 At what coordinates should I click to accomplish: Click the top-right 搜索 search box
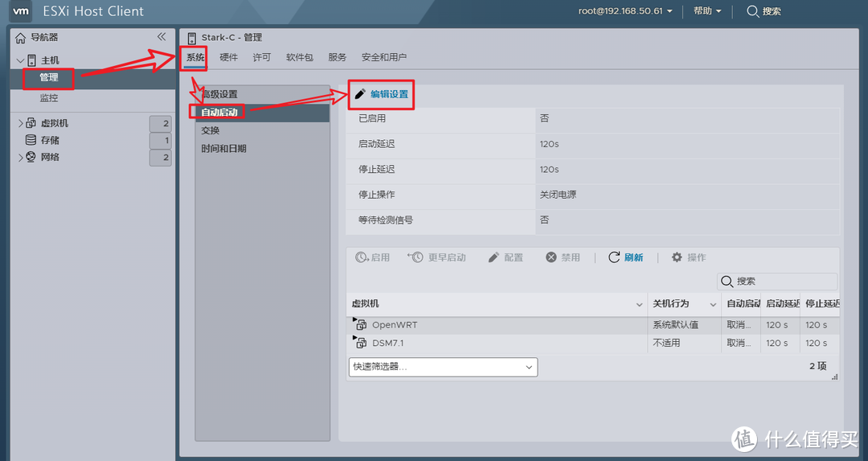pyautogui.click(x=764, y=11)
